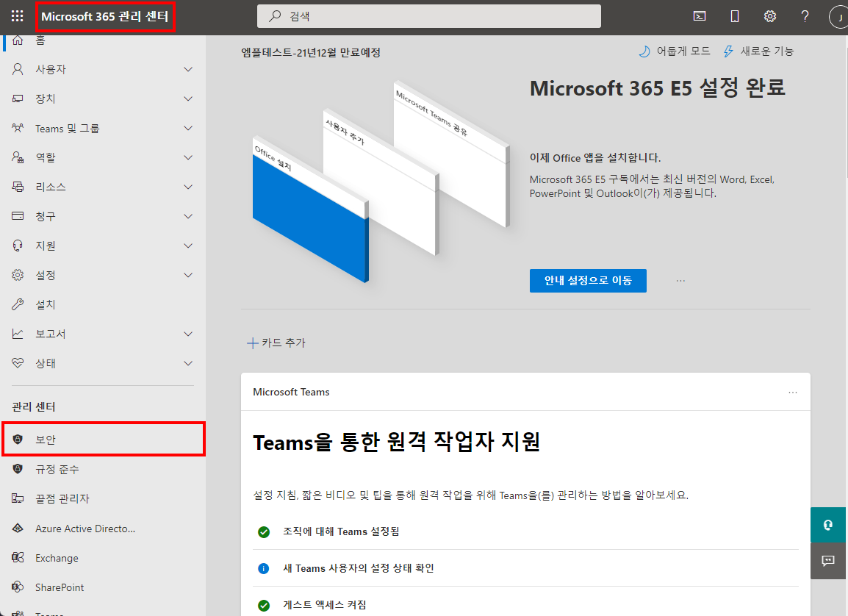Select the 보안 admin center label
848x616 pixels.
(46, 440)
